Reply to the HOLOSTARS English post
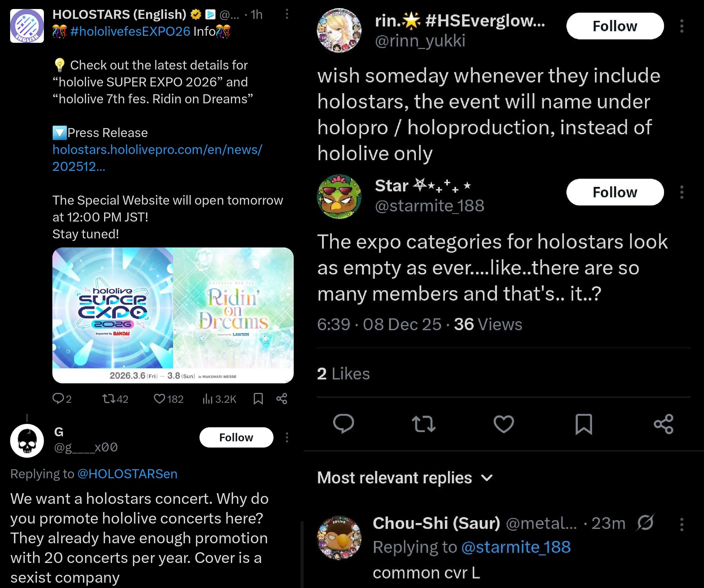Screen dimensions: 704x588 [x=58, y=399]
